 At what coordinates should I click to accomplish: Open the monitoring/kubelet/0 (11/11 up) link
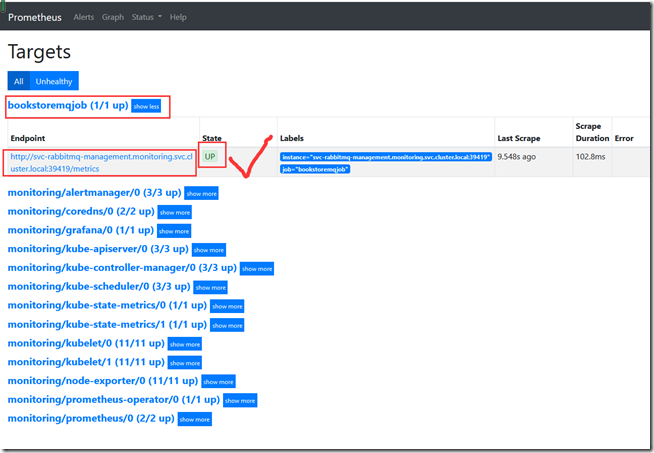point(86,343)
